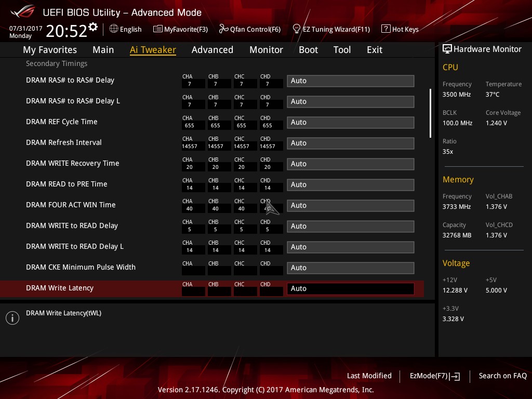The width and height of the screenshot is (532, 399).
Task: Open DRAM RAS# to RAS# Delay Auto field
Action: pyautogui.click(x=350, y=81)
